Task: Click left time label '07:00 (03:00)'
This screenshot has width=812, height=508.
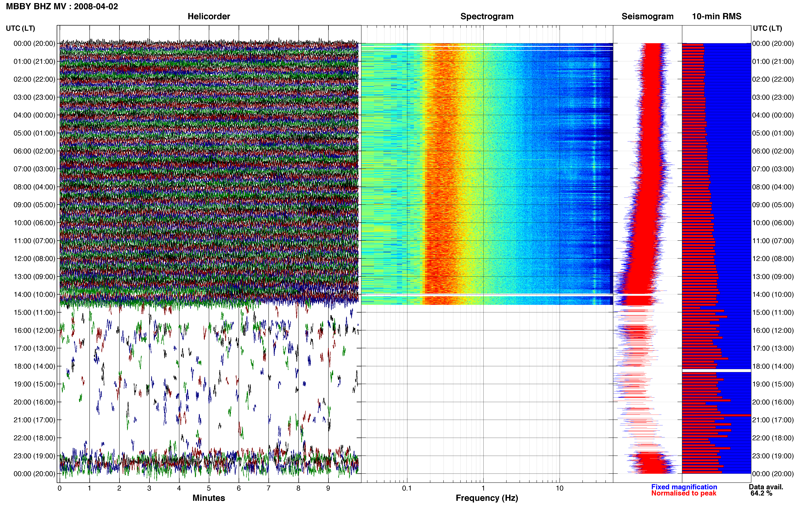Action: click(x=34, y=169)
